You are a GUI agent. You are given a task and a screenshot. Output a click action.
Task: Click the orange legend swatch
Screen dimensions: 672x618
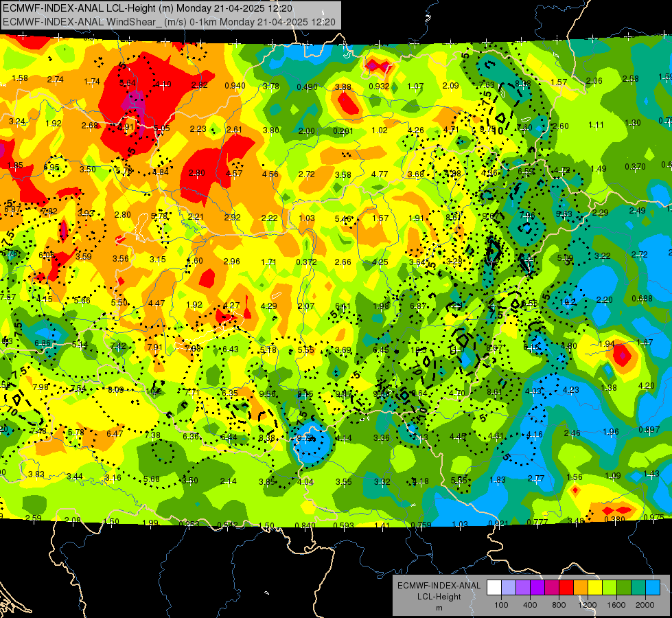pyautogui.click(x=581, y=587)
